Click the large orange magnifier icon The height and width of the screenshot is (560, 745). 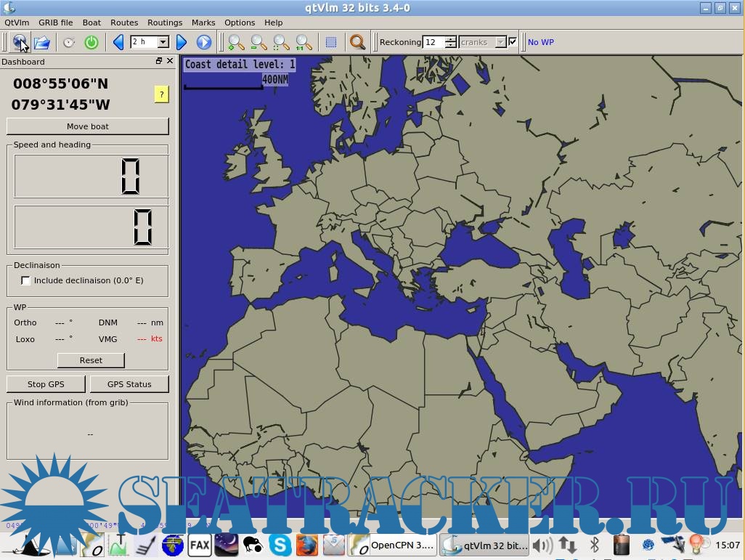click(x=357, y=43)
